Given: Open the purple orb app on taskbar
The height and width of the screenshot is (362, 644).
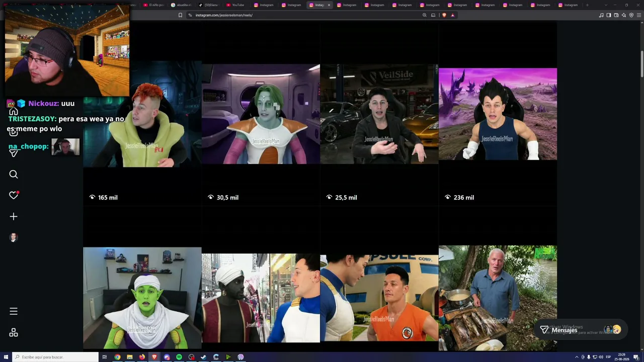Looking at the screenshot, I should point(240,357).
